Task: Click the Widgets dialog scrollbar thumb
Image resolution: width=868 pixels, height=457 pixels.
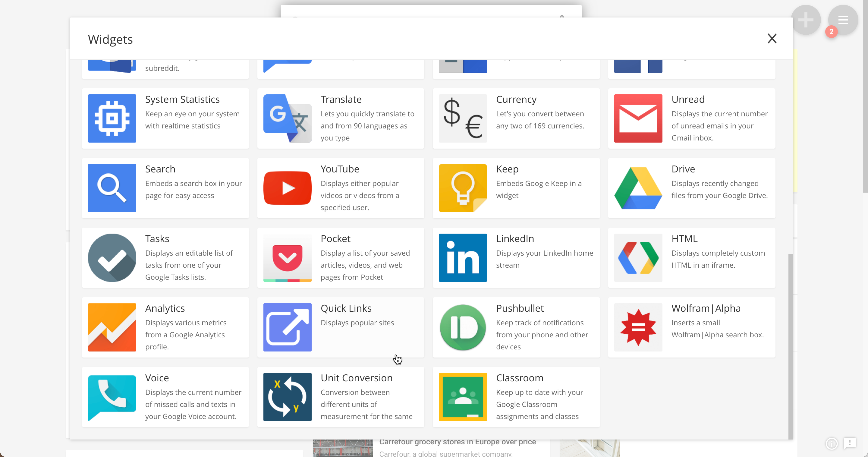Action: tap(791, 347)
